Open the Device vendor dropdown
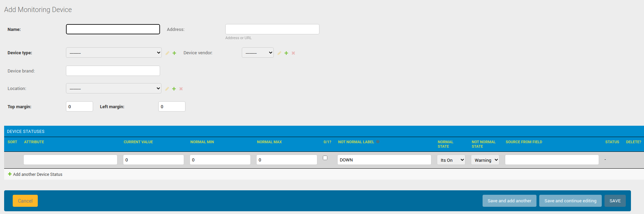This screenshot has height=214, width=644. coord(258,53)
